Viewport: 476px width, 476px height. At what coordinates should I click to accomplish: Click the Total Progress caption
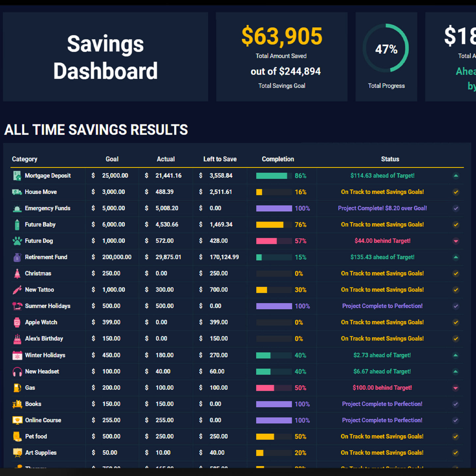[386, 86]
